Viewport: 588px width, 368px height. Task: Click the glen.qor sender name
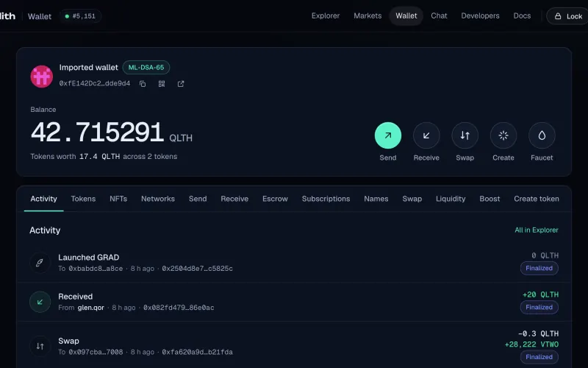pyautogui.click(x=90, y=308)
